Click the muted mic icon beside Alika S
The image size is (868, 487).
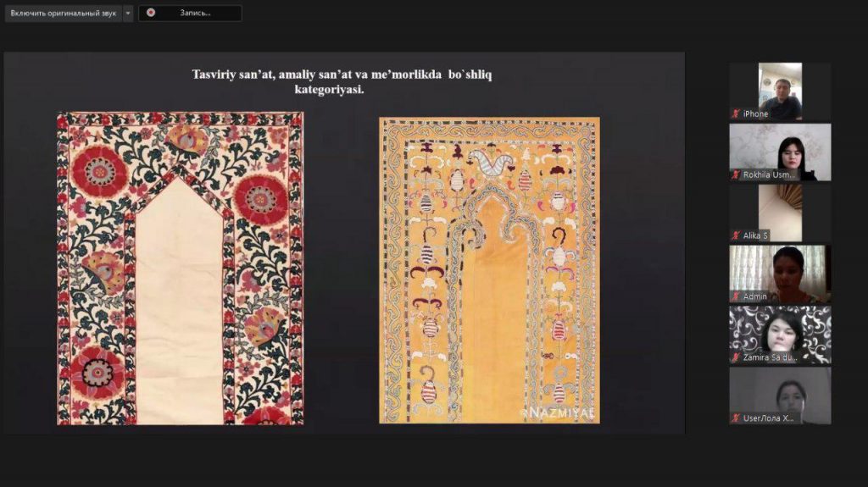(736, 235)
